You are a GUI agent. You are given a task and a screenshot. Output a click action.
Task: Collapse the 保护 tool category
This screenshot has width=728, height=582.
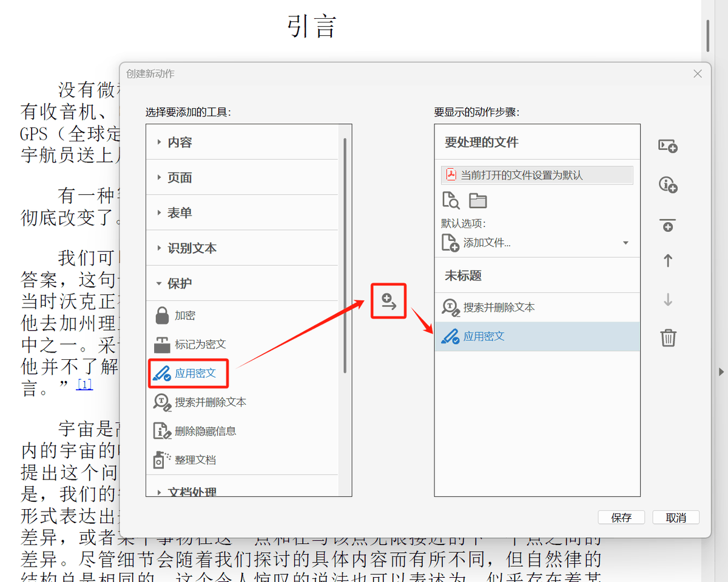(x=241, y=283)
